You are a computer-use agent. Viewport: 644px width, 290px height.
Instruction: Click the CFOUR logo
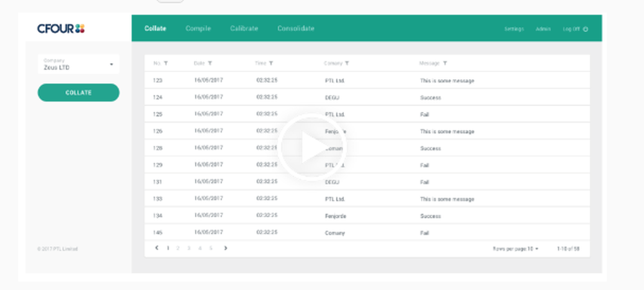click(61, 28)
